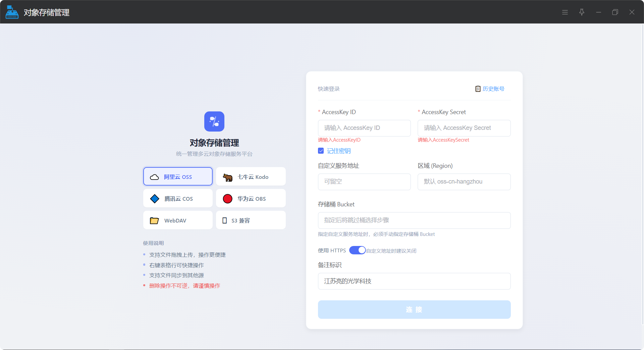Click the tip 右键表格行可快捷操作
The height and width of the screenshot is (350, 644).
click(x=176, y=265)
